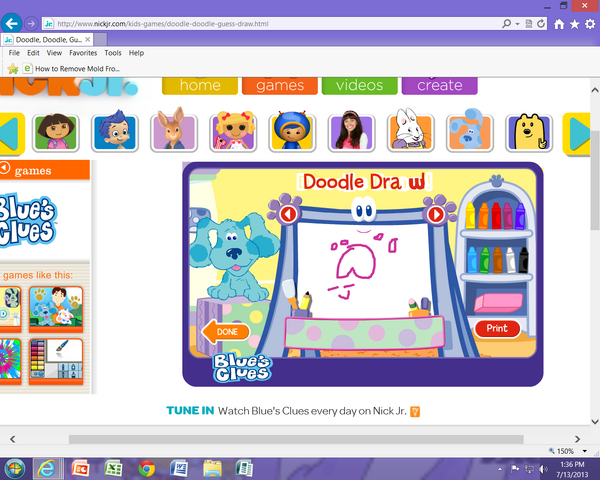Open the View menu
600x480 pixels.
(x=54, y=53)
